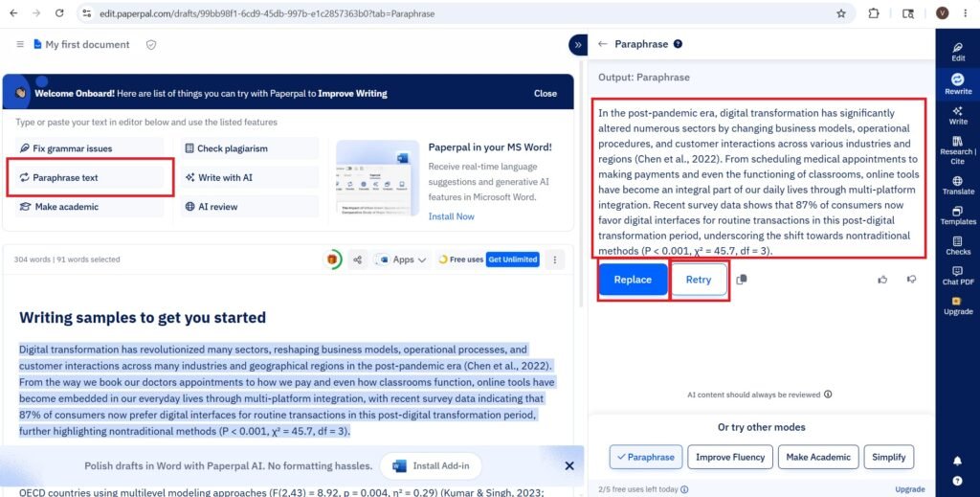Click Make academic feature
980x497 pixels.
[x=89, y=206]
